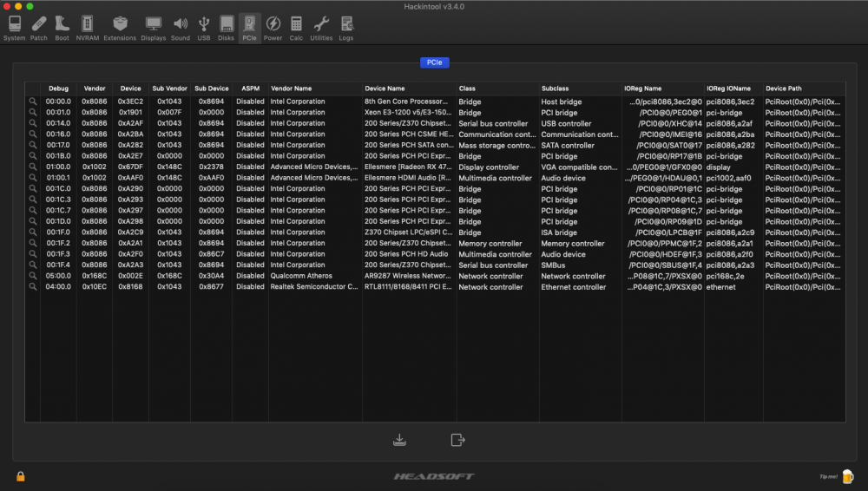This screenshot has height=491, width=868.
Task: Select the 'Ethernet controller' subclass cell
Action: click(574, 287)
